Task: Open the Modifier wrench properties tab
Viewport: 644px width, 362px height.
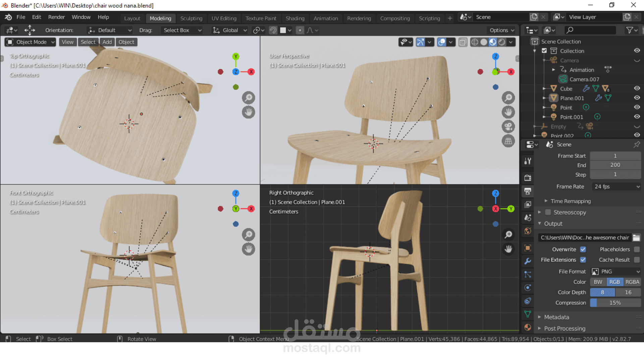Action: pos(528,261)
